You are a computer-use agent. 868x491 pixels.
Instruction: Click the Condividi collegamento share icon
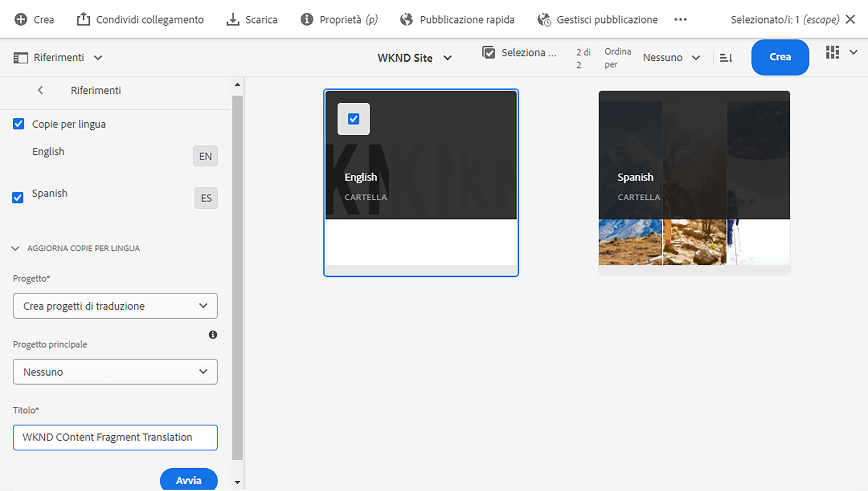[83, 19]
